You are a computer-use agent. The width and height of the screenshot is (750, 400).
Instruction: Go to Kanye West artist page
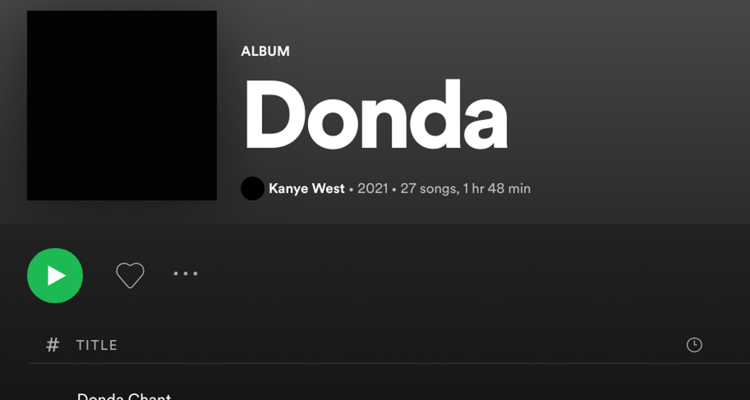(x=306, y=189)
